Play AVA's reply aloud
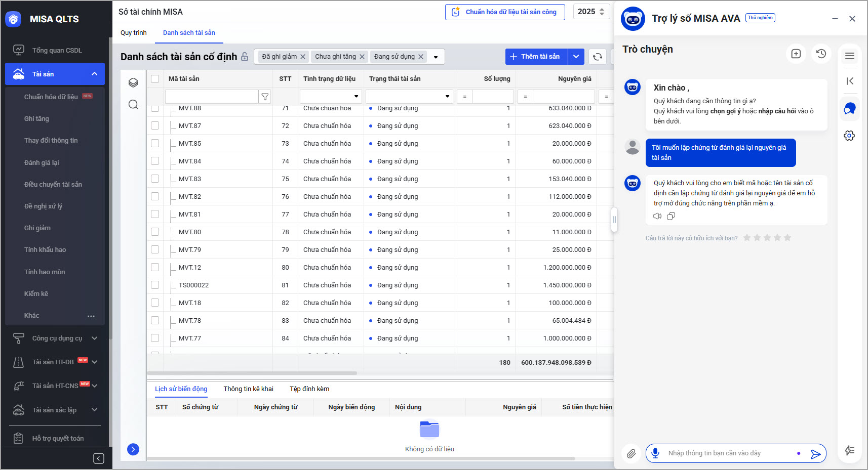868x470 pixels. tap(657, 216)
